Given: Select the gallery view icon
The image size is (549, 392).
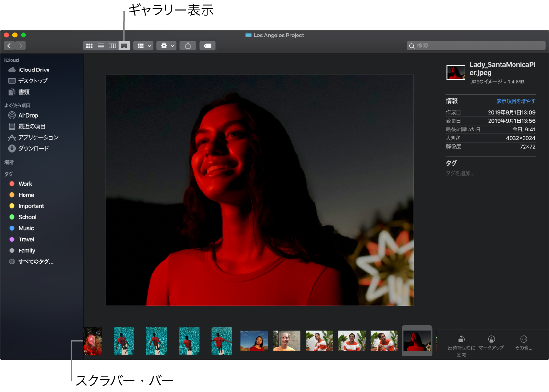Looking at the screenshot, I should [123, 45].
